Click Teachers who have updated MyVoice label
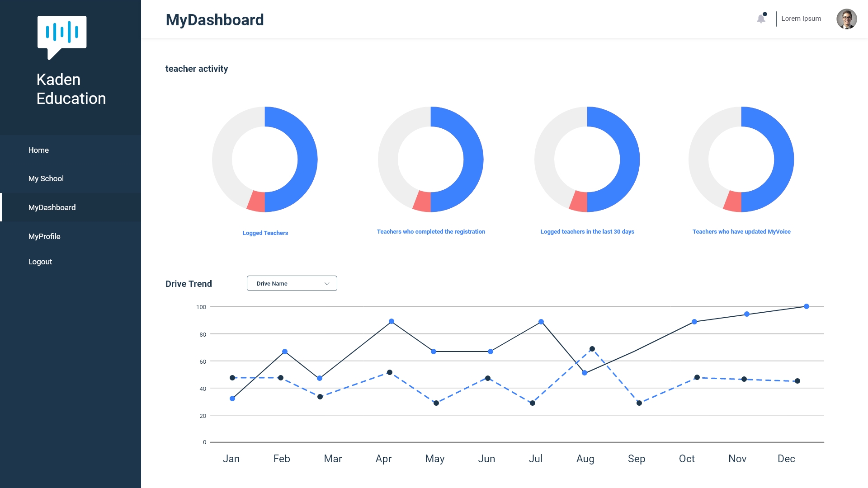This screenshot has width=868, height=488. tap(741, 232)
